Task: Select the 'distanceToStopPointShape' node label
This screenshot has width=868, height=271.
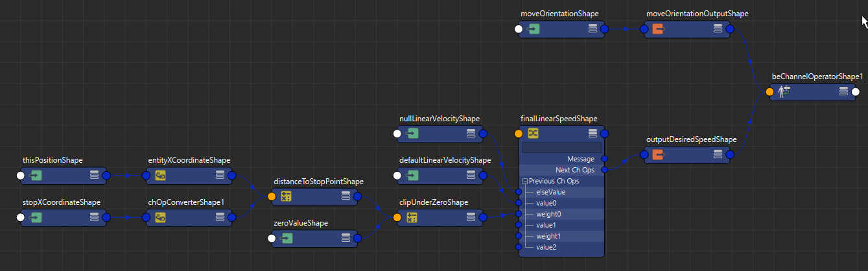Action: coord(318,182)
